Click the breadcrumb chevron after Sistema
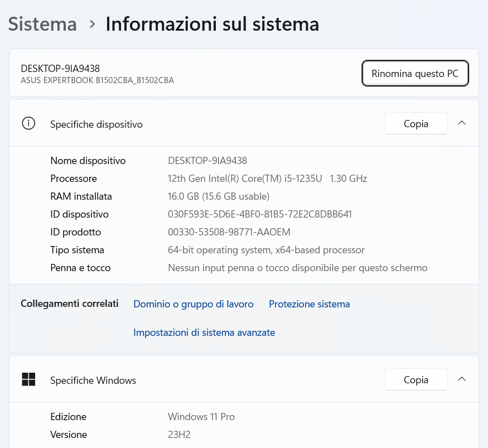The image size is (488, 448). (x=92, y=24)
